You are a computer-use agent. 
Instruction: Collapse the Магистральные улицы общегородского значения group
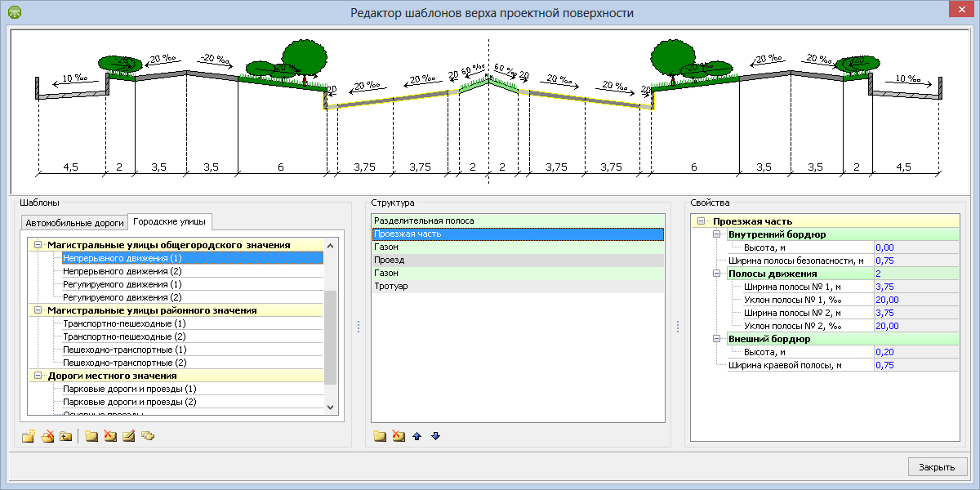38,245
